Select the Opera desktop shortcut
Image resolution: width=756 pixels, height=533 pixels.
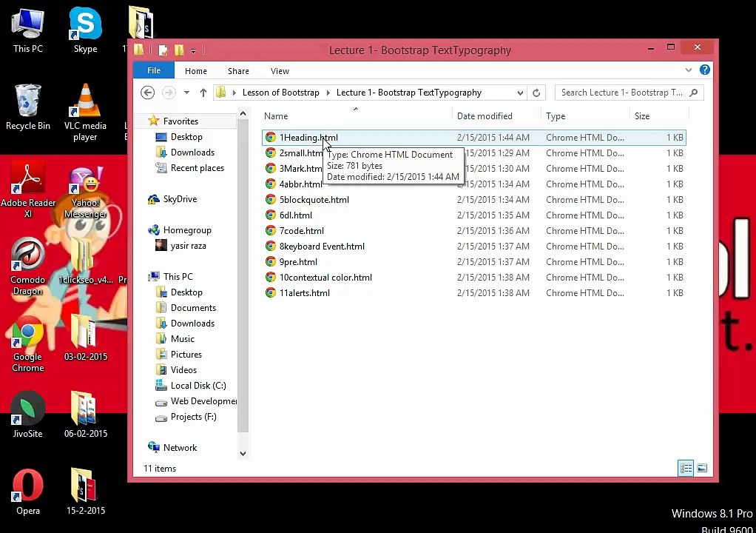[x=27, y=492]
